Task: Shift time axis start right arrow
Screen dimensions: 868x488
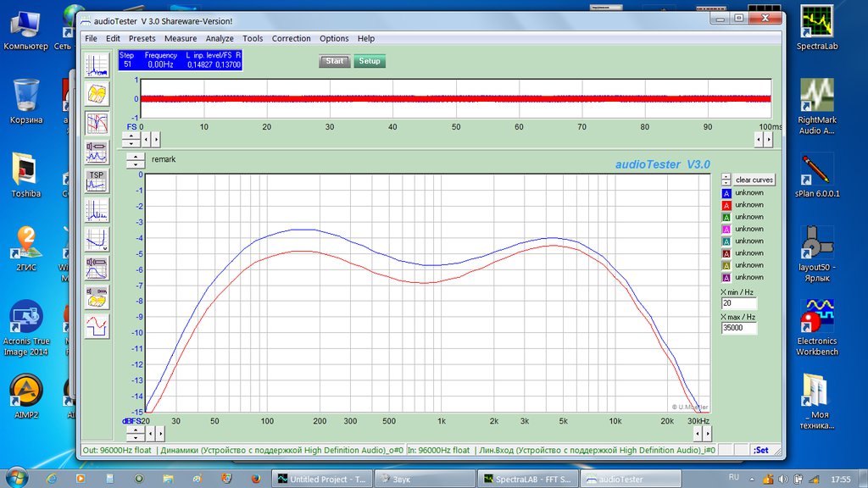Action: click(156, 140)
